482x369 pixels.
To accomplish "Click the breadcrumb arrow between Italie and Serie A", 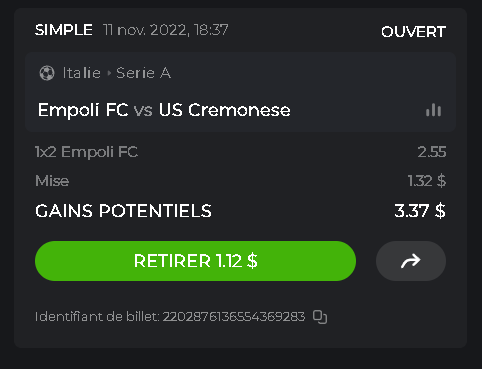I will [109, 73].
